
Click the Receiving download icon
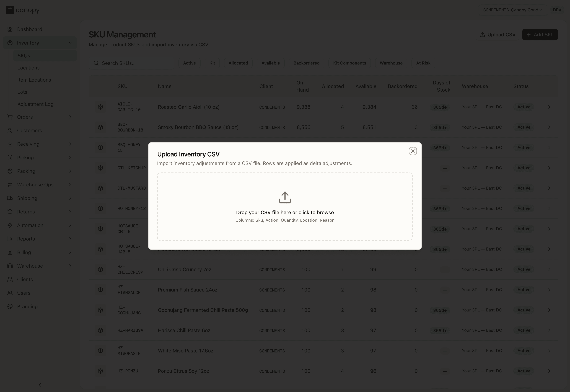tap(10, 144)
